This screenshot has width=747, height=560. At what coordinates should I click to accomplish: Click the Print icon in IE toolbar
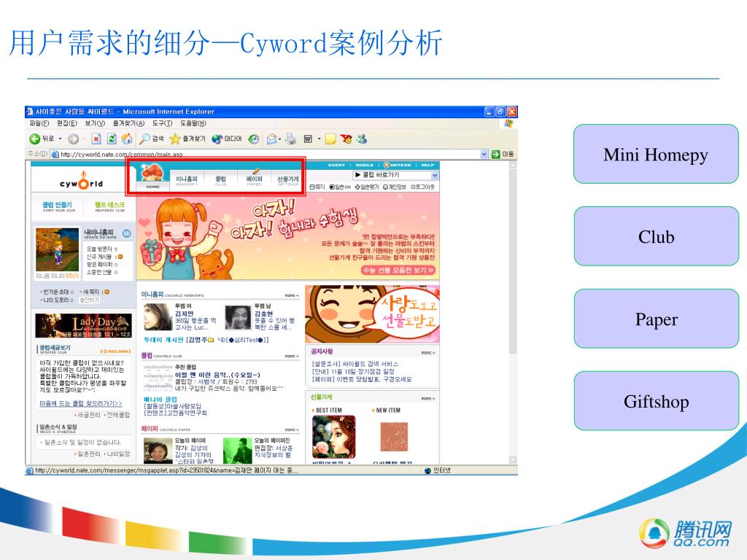[290, 139]
